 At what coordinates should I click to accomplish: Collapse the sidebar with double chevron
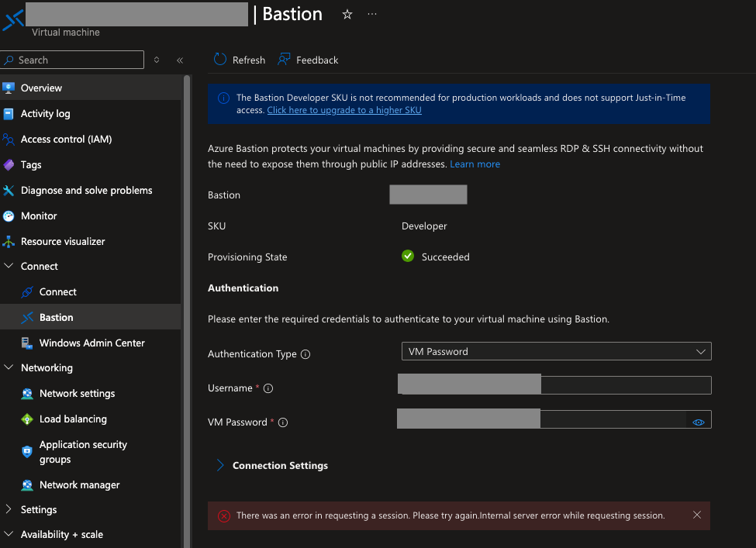(x=180, y=60)
